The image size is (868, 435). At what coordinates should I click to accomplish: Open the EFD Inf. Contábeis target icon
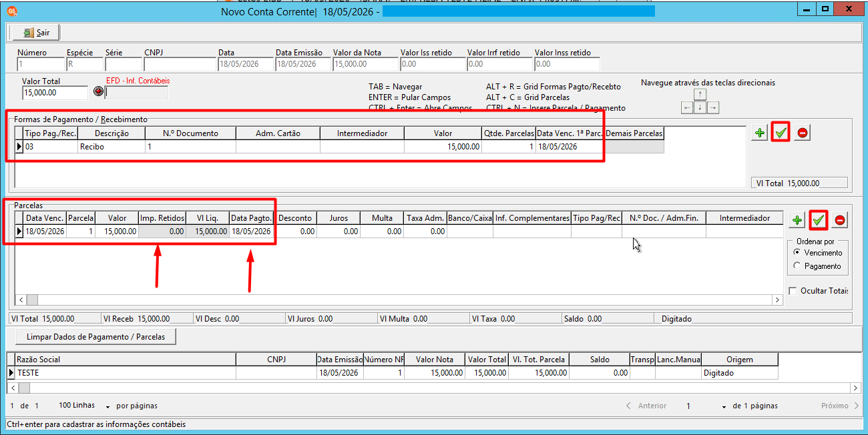98,91
